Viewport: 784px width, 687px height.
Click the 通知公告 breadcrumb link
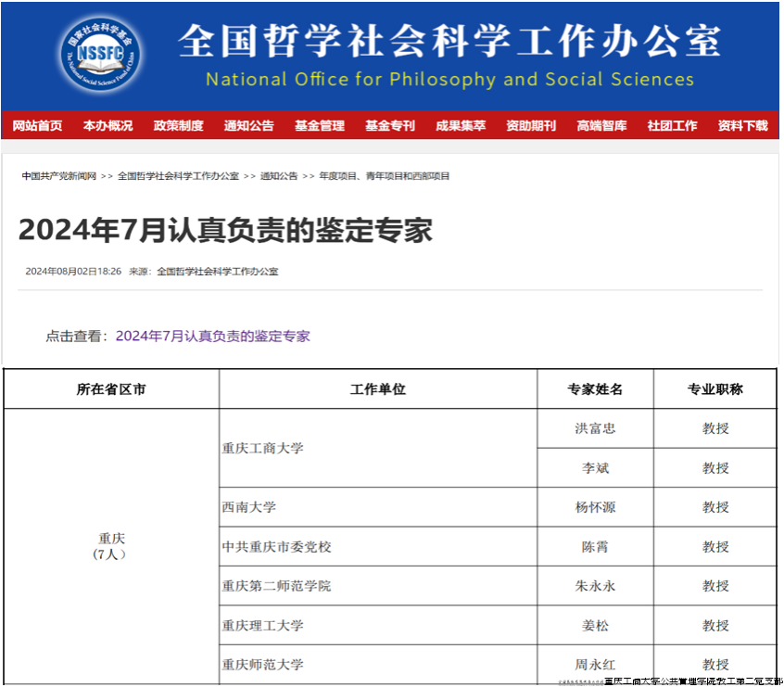click(279, 176)
